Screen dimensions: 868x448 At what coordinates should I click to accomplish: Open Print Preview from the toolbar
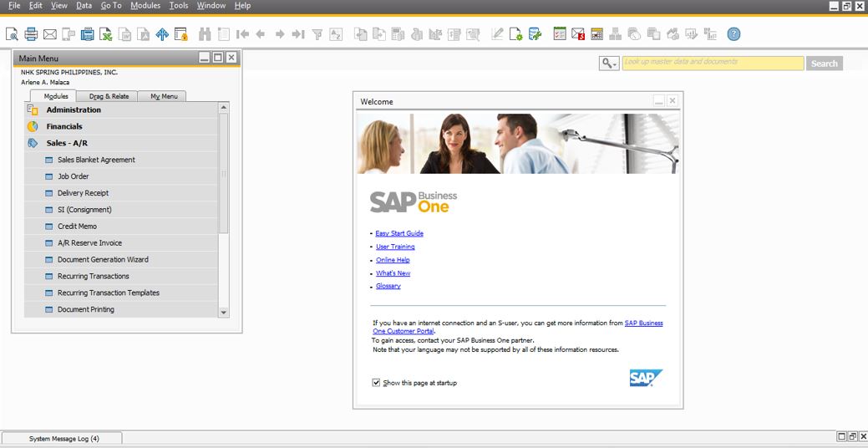[x=13, y=34]
